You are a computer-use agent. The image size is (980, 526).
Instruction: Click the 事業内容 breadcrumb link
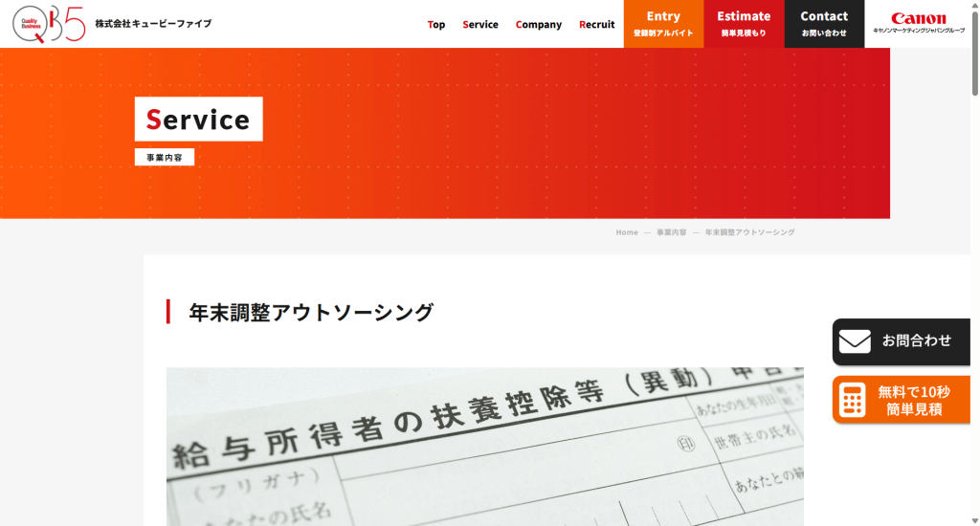[x=671, y=232]
